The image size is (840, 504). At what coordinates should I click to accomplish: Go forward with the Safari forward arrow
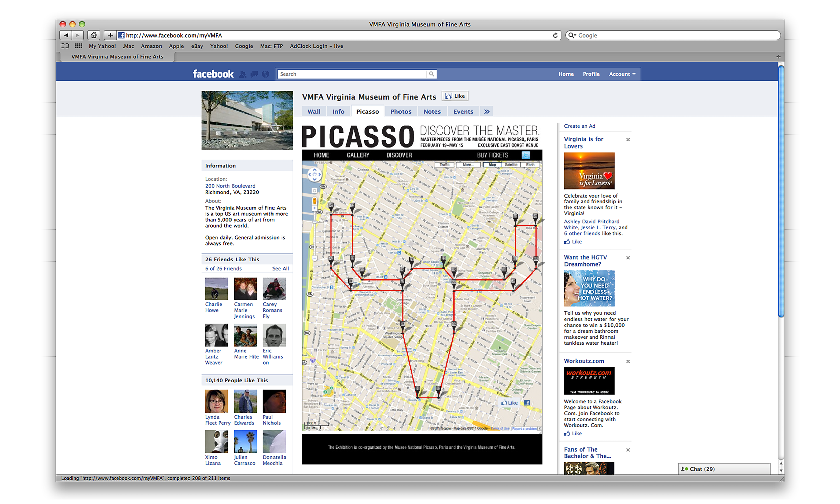78,35
